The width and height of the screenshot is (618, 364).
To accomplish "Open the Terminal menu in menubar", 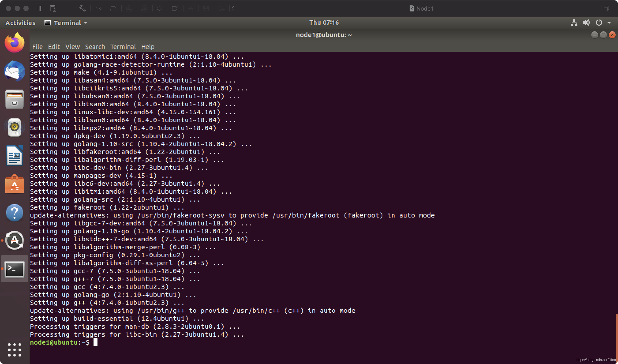I will coord(123,47).
